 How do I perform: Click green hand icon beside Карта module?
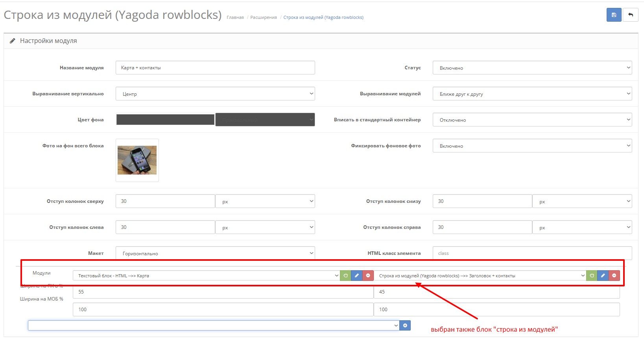[345, 276]
